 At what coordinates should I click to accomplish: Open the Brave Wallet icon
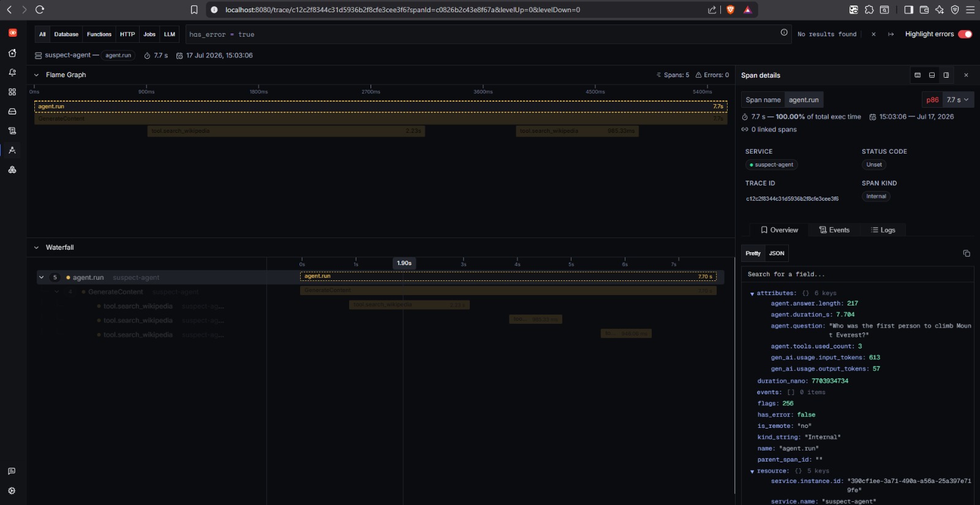(x=924, y=10)
